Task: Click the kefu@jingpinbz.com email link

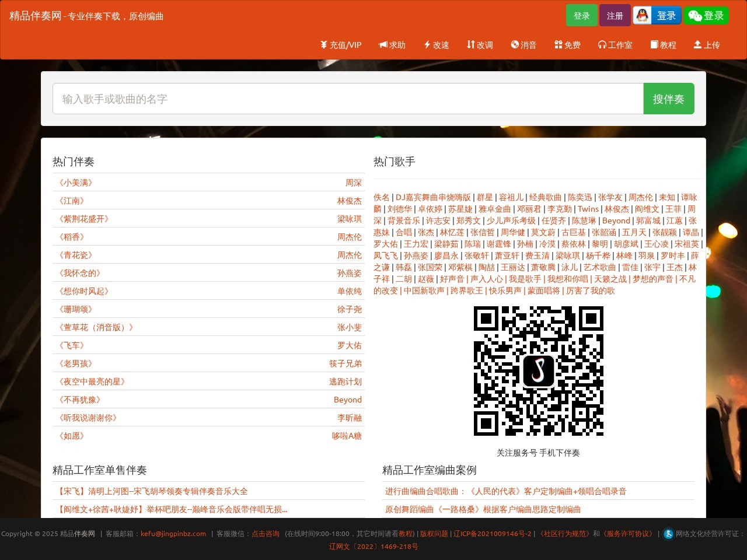Action: click(173, 534)
